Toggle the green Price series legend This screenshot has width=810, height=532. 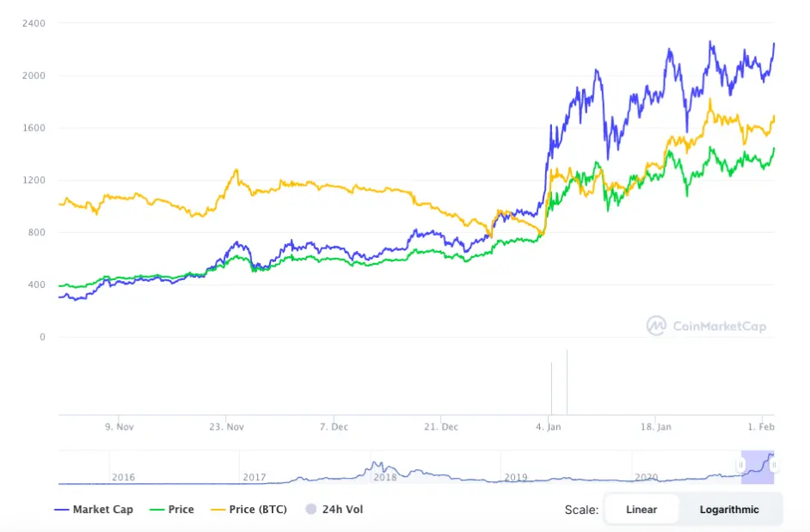pos(171,510)
